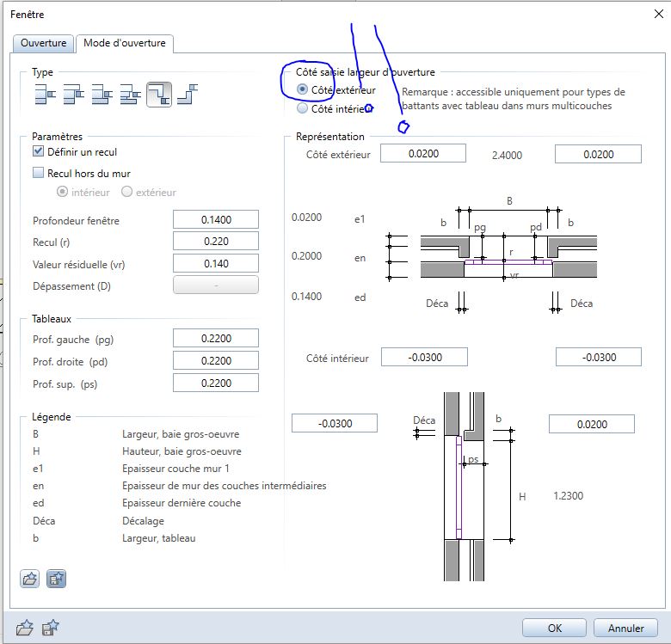Confirm with the OK button
Image resolution: width=671 pixels, height=644 pixels.
(x=554, y=628)
